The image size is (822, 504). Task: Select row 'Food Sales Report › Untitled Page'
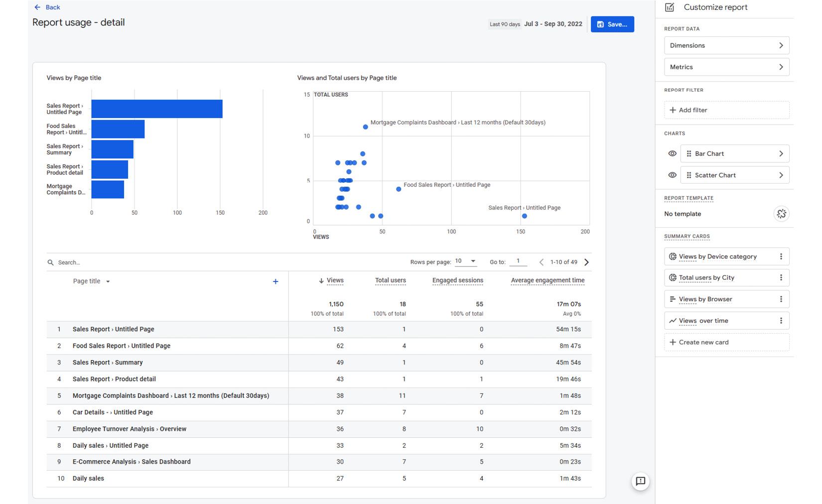click(319, 346)
